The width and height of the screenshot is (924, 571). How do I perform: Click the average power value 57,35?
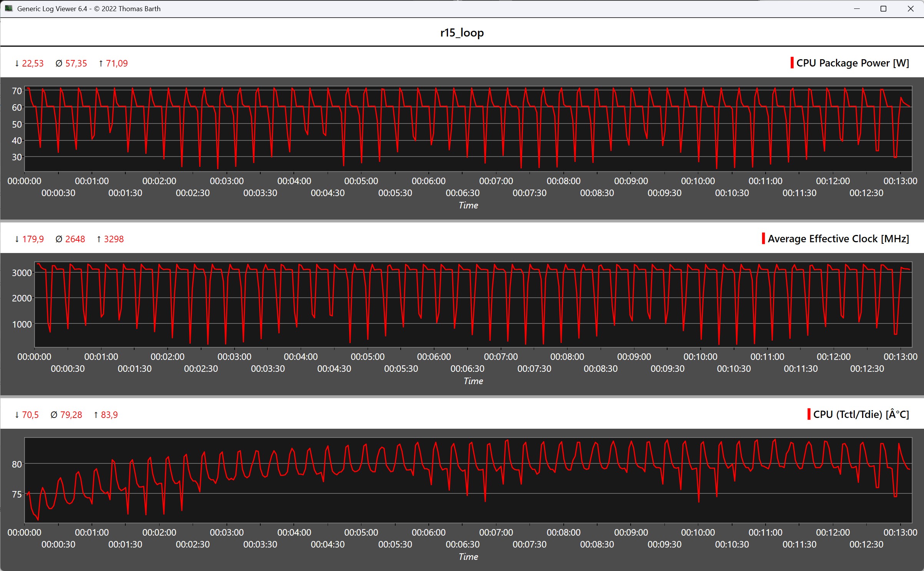click(x=76, y=63)
